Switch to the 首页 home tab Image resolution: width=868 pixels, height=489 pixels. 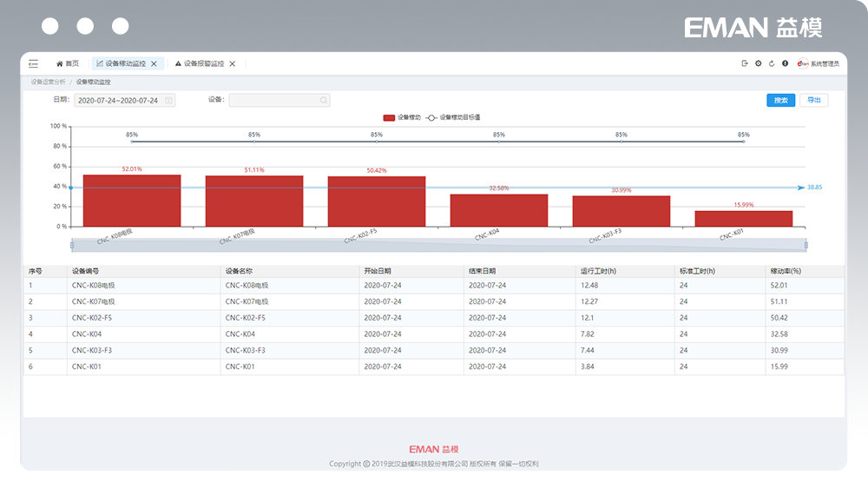[68, 63]
